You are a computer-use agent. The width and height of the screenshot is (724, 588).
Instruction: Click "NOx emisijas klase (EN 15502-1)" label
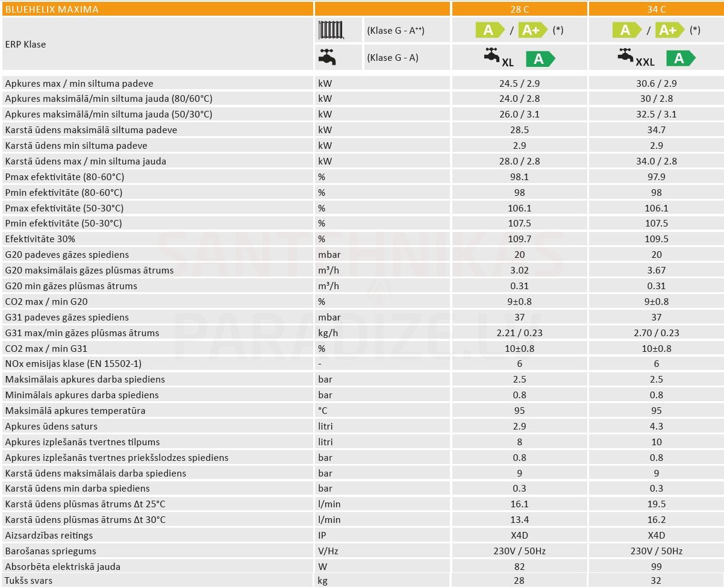[73, 364]
